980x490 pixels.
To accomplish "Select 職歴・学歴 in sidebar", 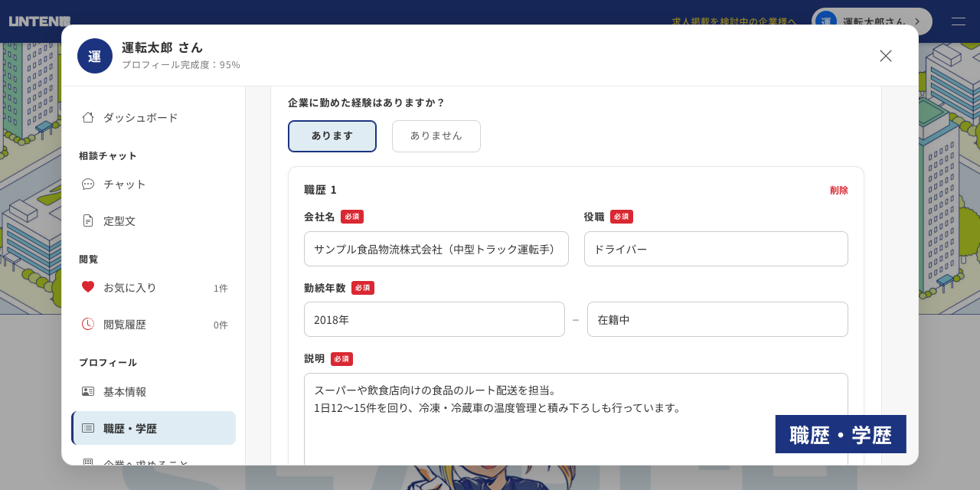I will [x=153, y=428].
